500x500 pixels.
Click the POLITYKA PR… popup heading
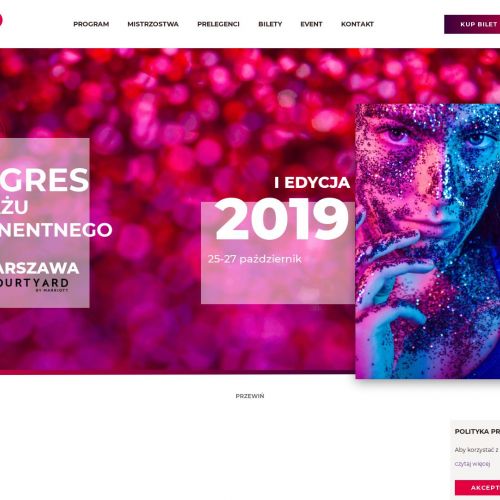click(x=477, y=431)
